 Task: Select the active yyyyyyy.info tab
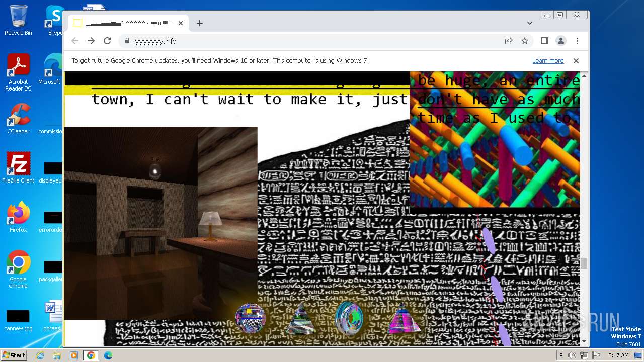(128, 23)
